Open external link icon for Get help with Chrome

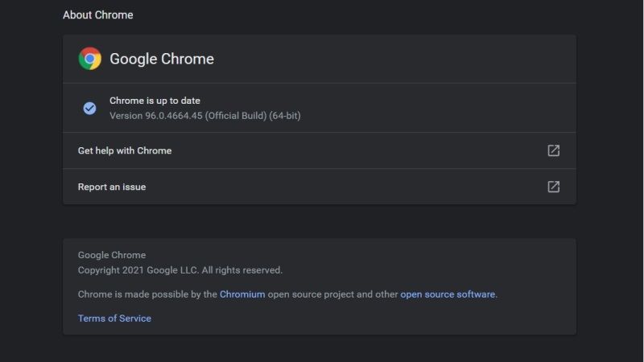pos(553,150)
